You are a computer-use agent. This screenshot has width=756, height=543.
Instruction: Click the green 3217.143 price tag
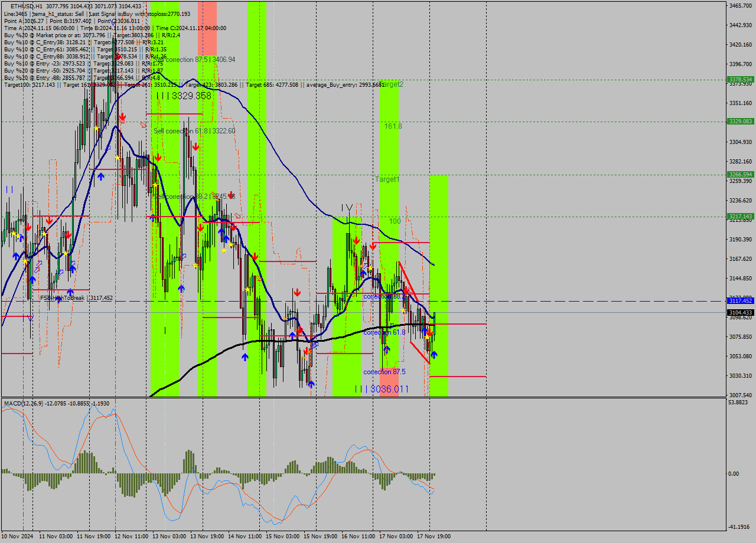click(x=740, y=217)
